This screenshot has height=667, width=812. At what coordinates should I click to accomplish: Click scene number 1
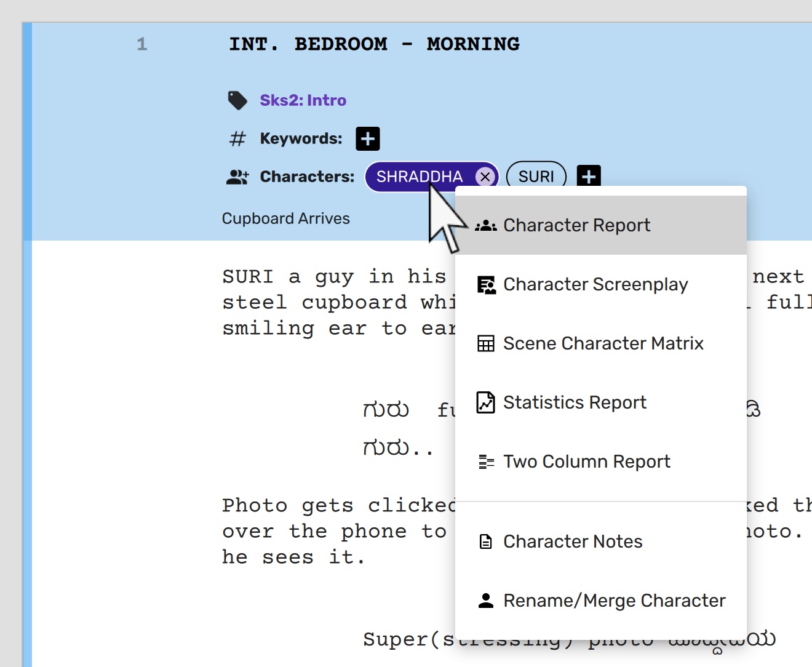pyautogui.click(x=142, y=44)
